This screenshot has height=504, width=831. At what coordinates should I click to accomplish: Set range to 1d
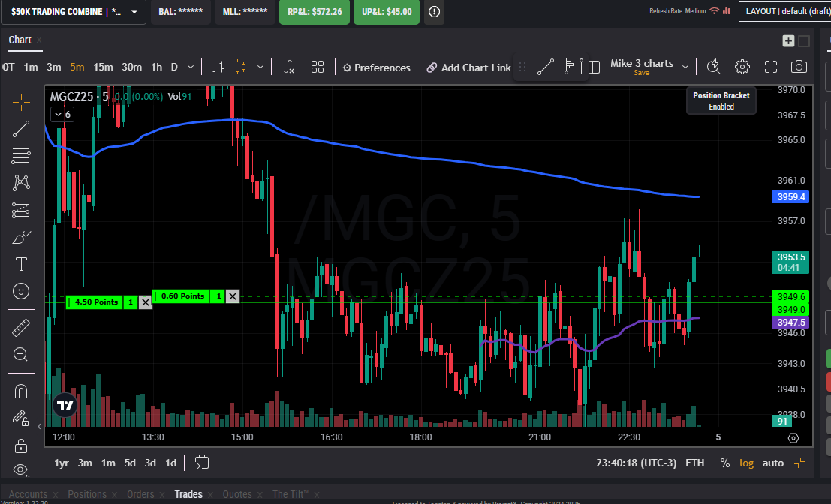[170, 463]
